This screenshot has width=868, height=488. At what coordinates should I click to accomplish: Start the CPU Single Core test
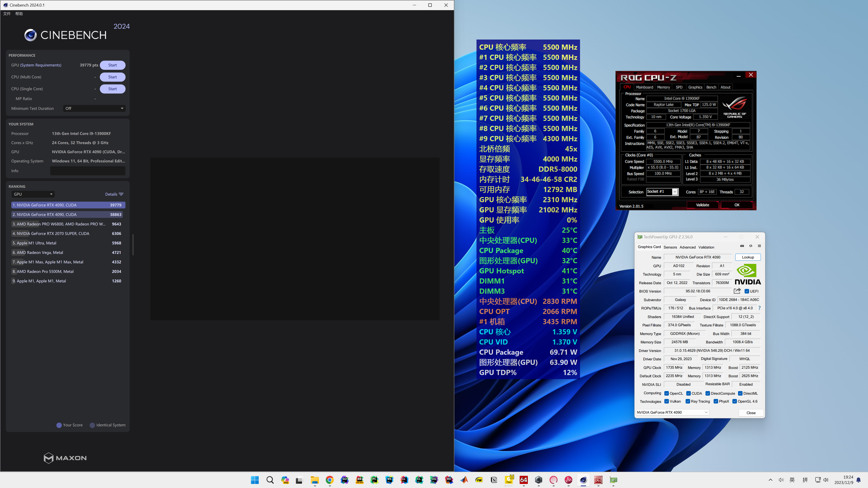pyautogui.click(x=113, y=89)
